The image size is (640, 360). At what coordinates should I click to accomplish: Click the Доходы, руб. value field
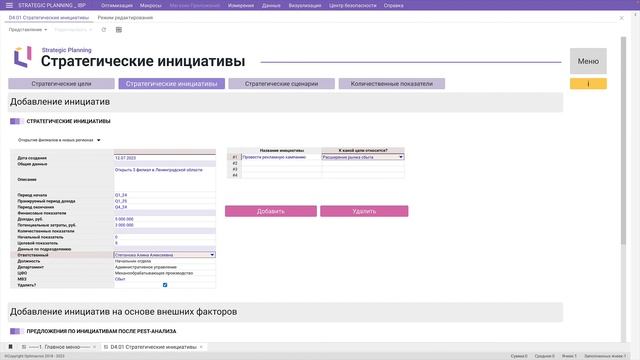[x=164, y=219]
